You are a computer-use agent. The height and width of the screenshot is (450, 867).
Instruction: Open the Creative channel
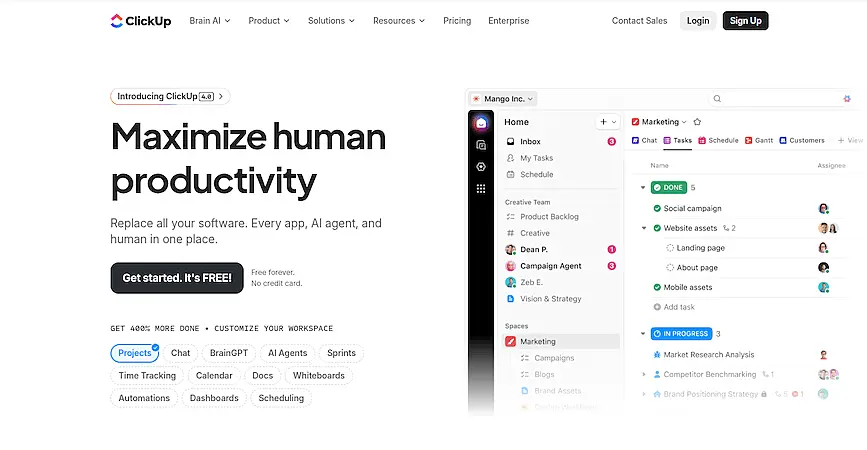pos(561,233)
